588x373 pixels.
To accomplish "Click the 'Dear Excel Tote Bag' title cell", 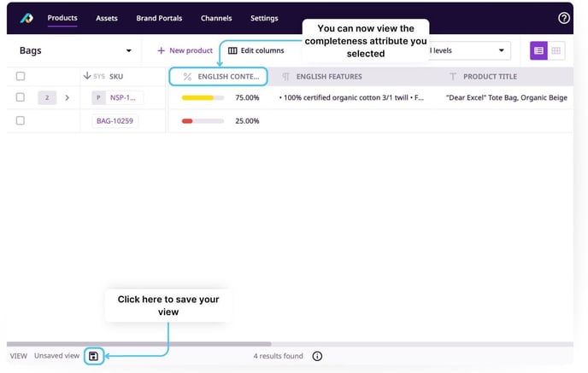I will [506, 98].
